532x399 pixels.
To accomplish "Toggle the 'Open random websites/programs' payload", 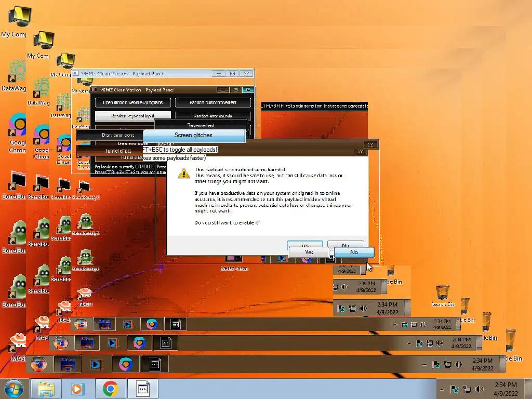I will point(132,102).
